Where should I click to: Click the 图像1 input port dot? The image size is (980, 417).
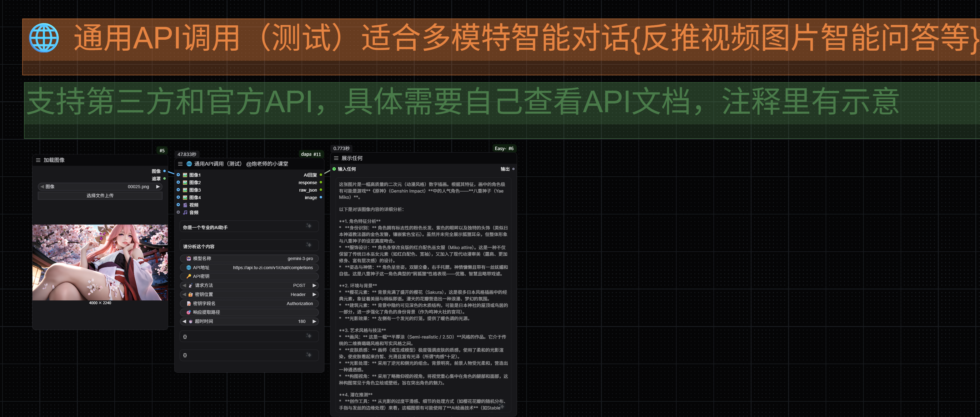(x=178, y=175)
